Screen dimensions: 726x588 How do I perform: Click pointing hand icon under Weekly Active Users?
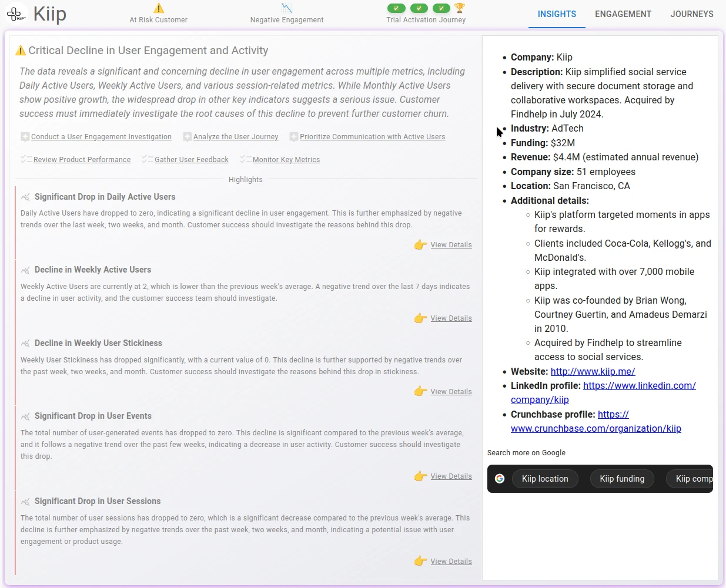pyautogui.click(x=420, y=318)
